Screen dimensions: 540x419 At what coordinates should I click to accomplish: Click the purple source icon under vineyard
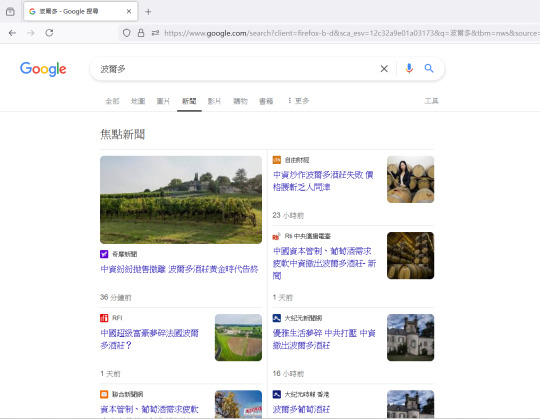tap(104, 254)
